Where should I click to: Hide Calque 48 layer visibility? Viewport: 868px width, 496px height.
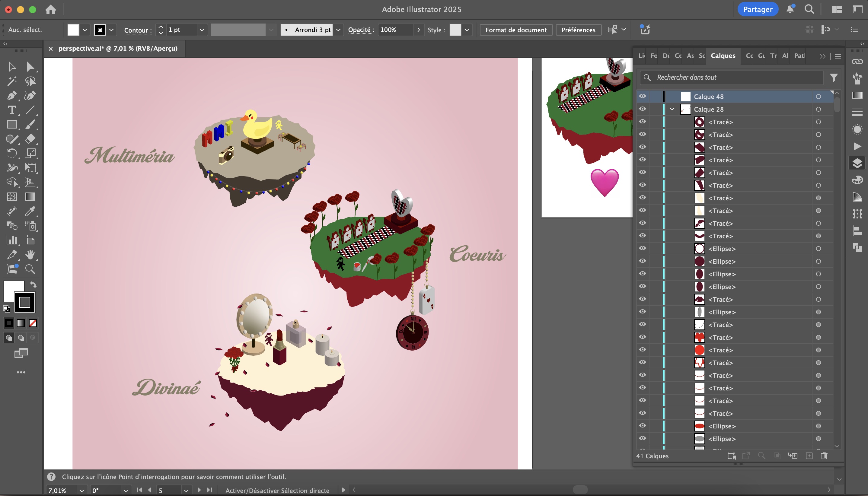(642, 97)
